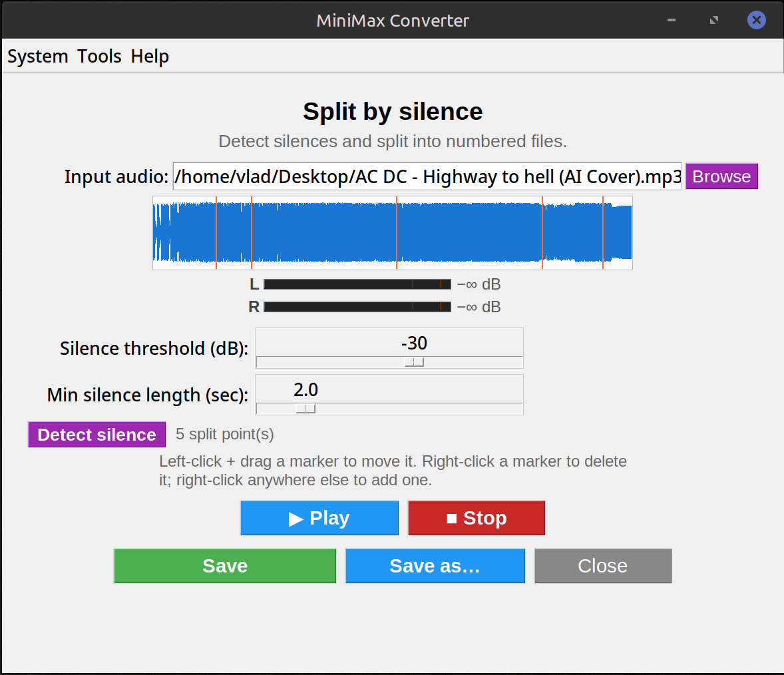This screenshot has width=784, height=675.
Task: Open the System menu
Action: pos(37,56)
